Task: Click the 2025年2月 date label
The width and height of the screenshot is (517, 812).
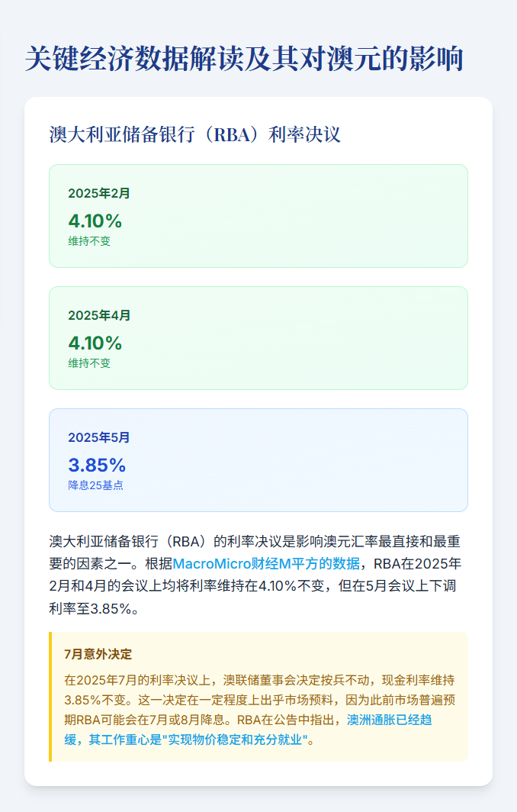Action: pyautogui.click(x=99, y=193)
